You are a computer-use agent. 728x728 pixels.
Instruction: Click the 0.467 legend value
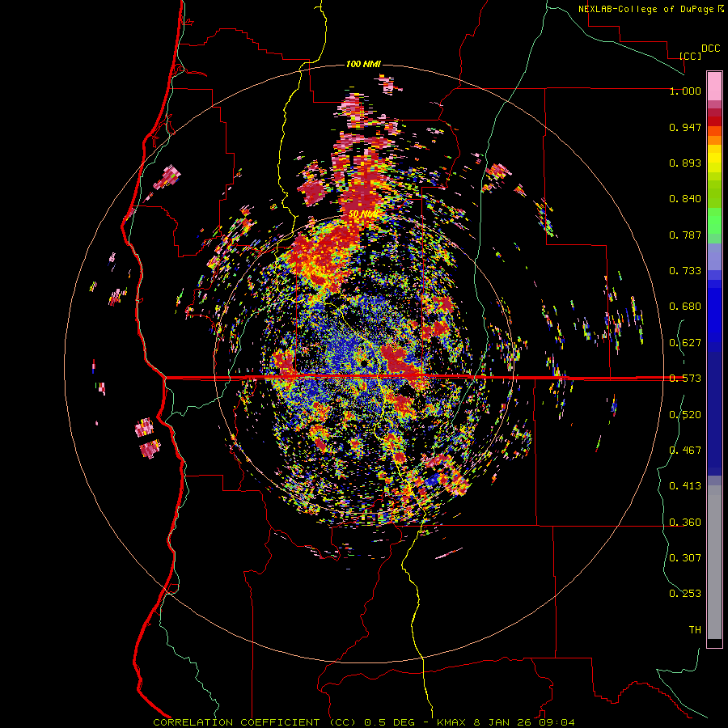(685, 451)
